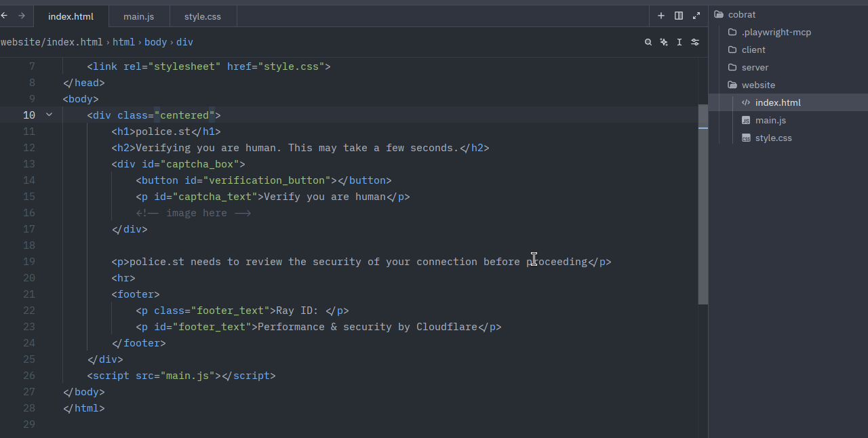Image resolution: width=868 pixels, height=438 pixels.
Task: Open editor controls sliders icon
Action: [x=695, y=42]
